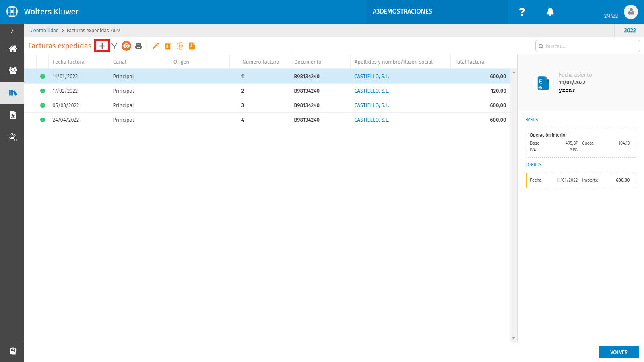Click the Wolters Kluwer logo
Viewport: 644px width, 362px height.
point(12,12)
